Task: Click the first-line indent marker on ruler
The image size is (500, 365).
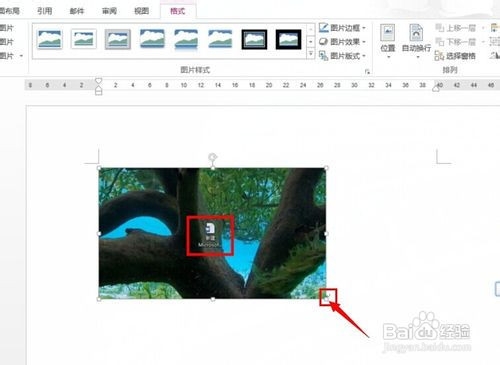Action: pyautogui.click(x=98, y=81)
